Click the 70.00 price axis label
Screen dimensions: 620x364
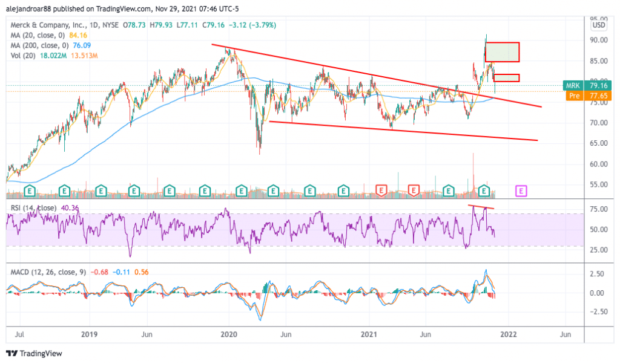598,123
